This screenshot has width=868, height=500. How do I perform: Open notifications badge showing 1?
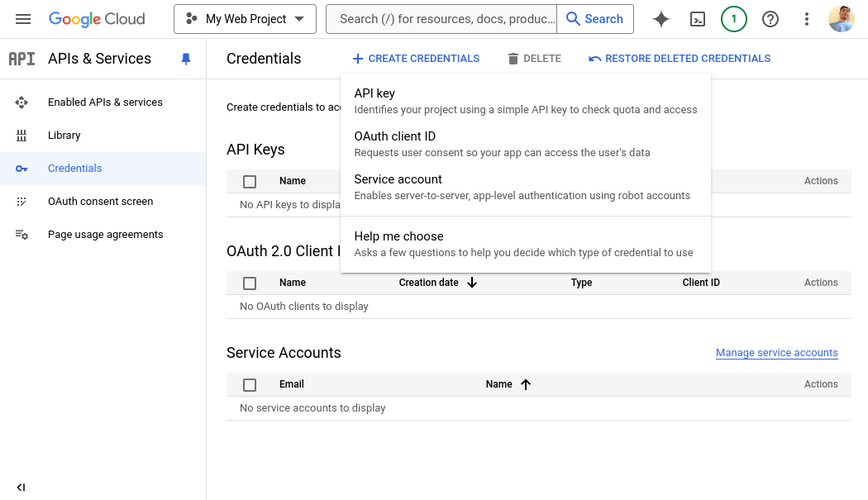734,19
